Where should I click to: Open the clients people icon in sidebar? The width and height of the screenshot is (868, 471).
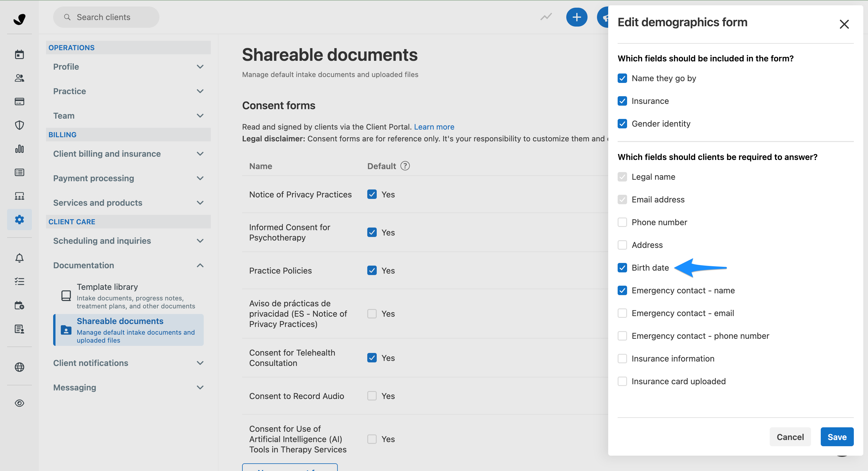19,78
